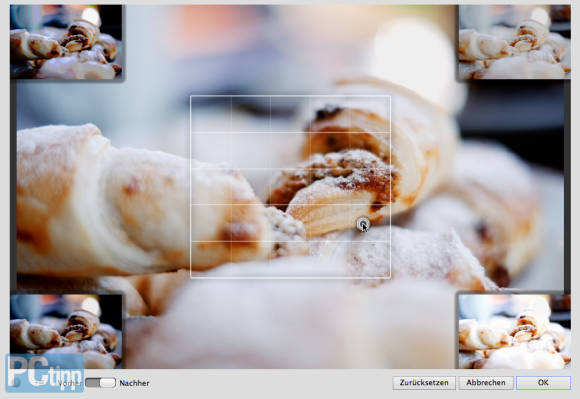Click the Zurücksetzen button
Image resolution: width=580 pixels, height=399 pixels.
(x=424, y=383)
